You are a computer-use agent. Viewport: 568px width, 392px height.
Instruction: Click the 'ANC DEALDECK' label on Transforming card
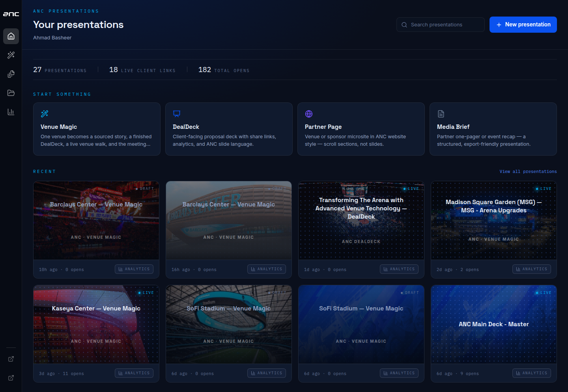pos(361,242)
